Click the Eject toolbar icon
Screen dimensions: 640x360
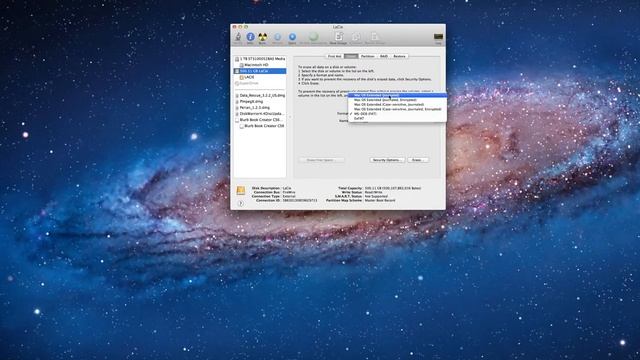pos(292,38)
